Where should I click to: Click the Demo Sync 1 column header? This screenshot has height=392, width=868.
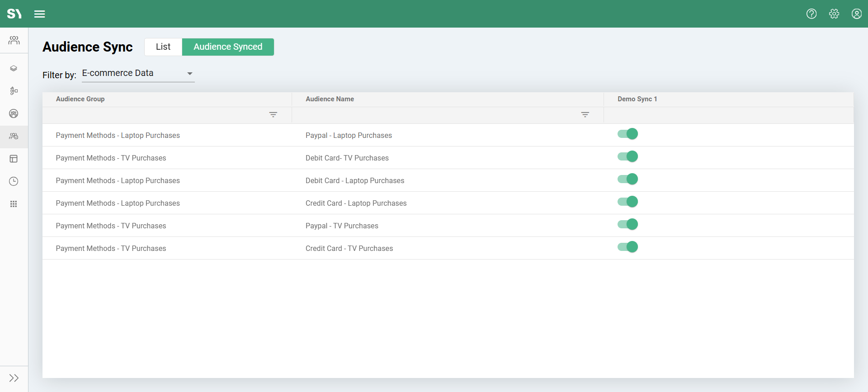[637, 99]
